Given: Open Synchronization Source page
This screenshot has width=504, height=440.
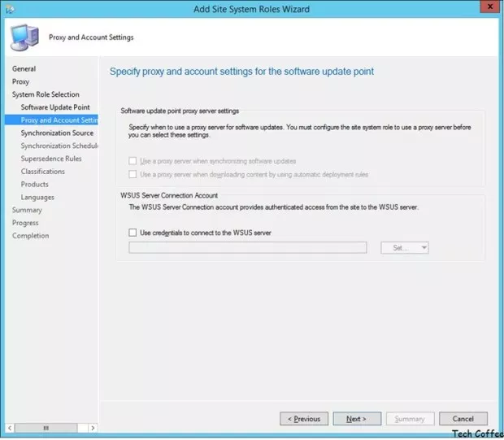Looking at the screenshot, I should coord(57,133).
